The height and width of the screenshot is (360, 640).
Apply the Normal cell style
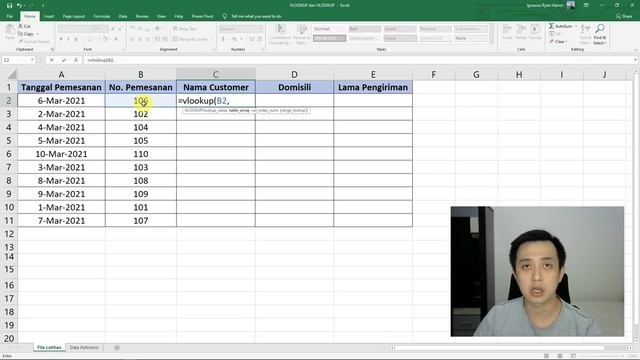coord(329,29)
